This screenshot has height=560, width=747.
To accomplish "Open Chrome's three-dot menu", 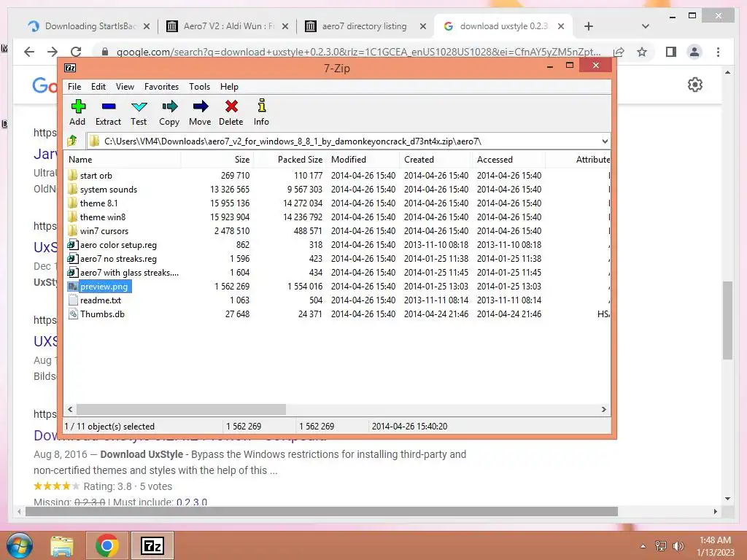I will tap(718, 52).
